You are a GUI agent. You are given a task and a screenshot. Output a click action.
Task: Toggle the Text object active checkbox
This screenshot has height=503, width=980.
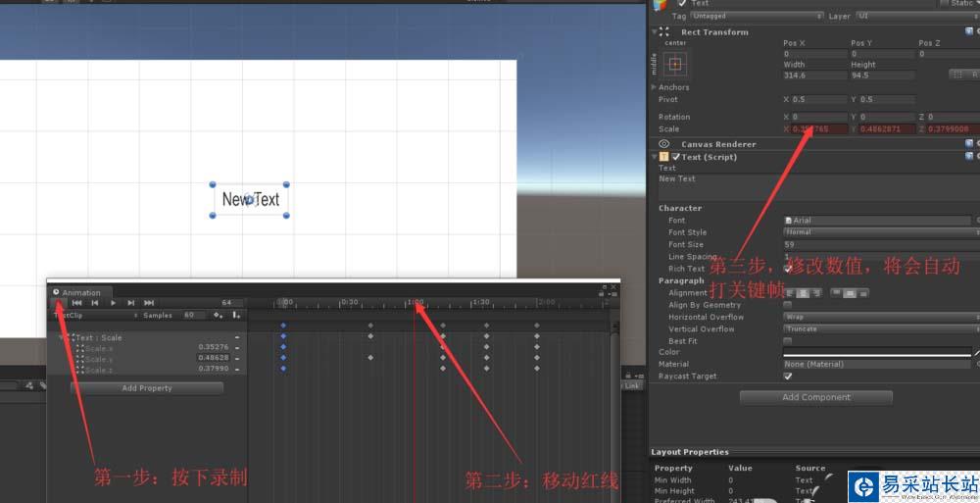point(682,3)
